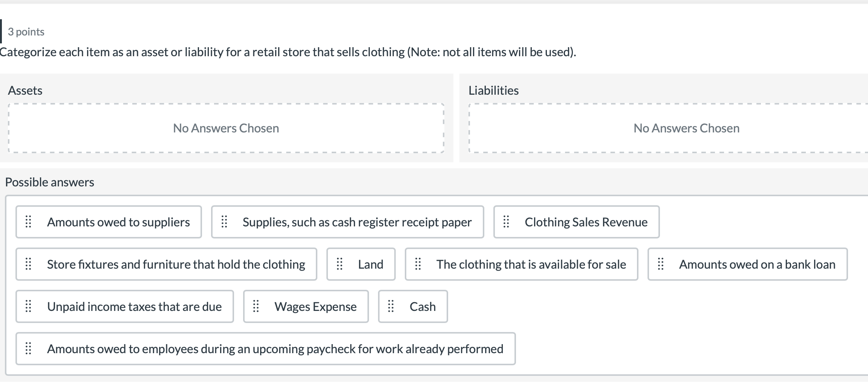Click drag handle icon for Supplies item
Viewport: 868px width, 386px height.
click(x=224, y=222)
